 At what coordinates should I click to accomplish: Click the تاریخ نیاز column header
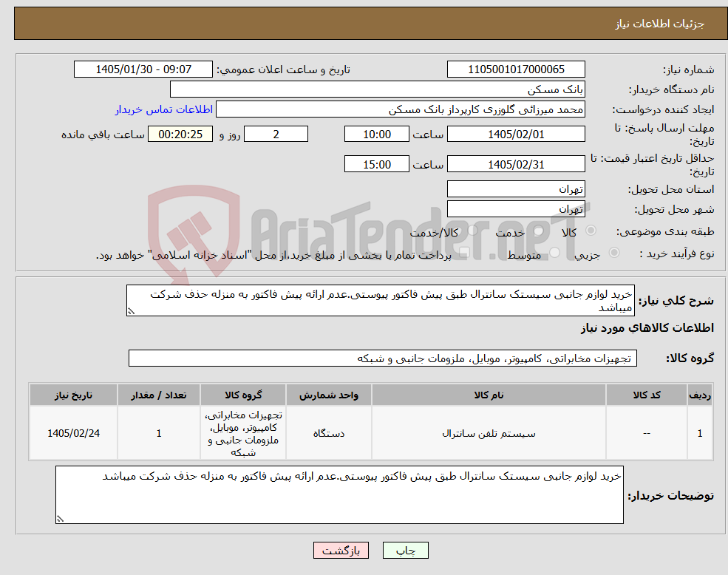click(x=73, y=395)
